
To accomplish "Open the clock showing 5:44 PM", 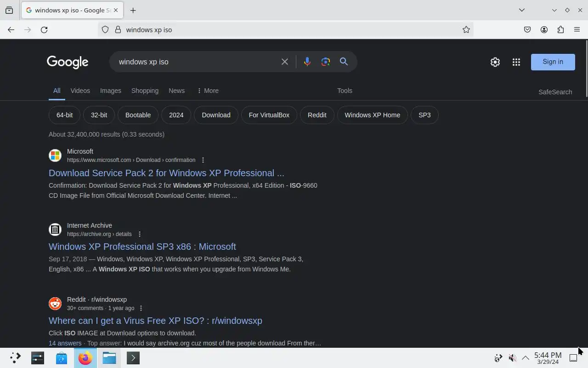I will click(548, 358).
